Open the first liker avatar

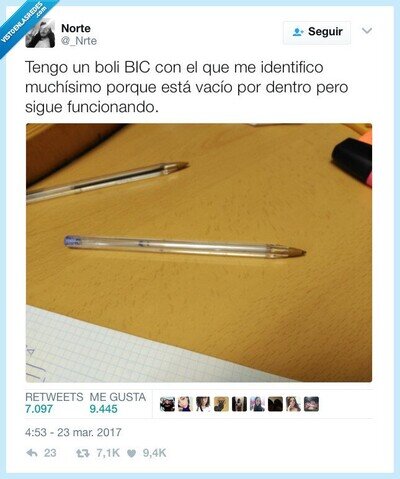tap(167, 404)
